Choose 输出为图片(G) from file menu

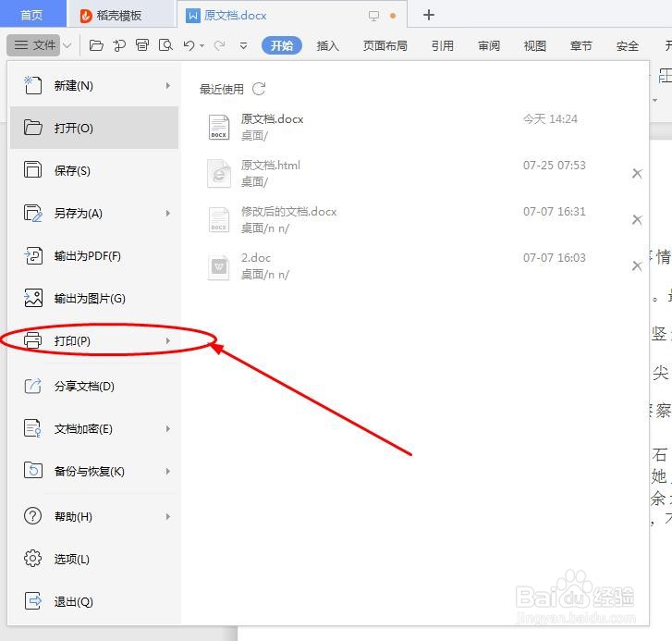click(x=94, y=298)
